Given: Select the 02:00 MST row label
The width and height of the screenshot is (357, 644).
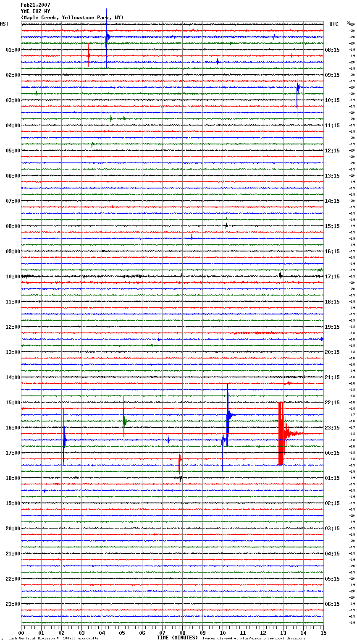Looking at the screenshot, I should point(13,75).
